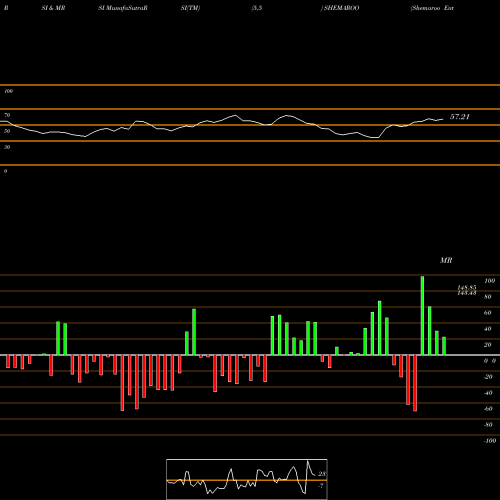Click the '-20' tick on the MR right axis
The image size is (500, 500).
coord(488,377)
